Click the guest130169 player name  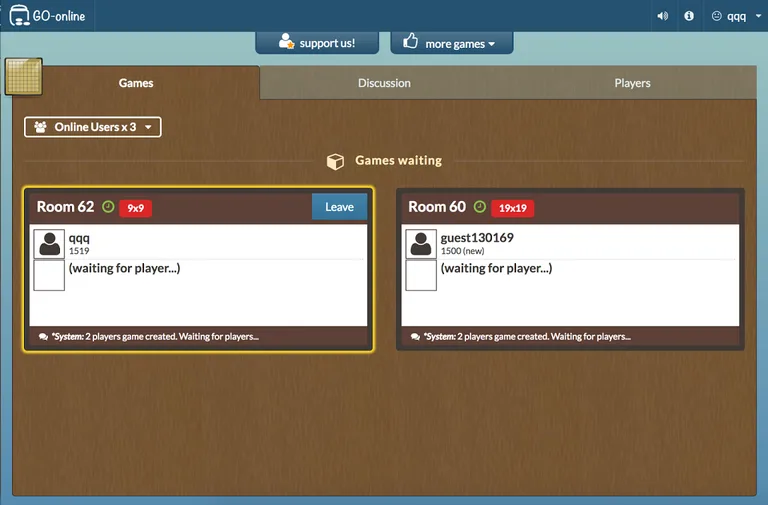477,238
